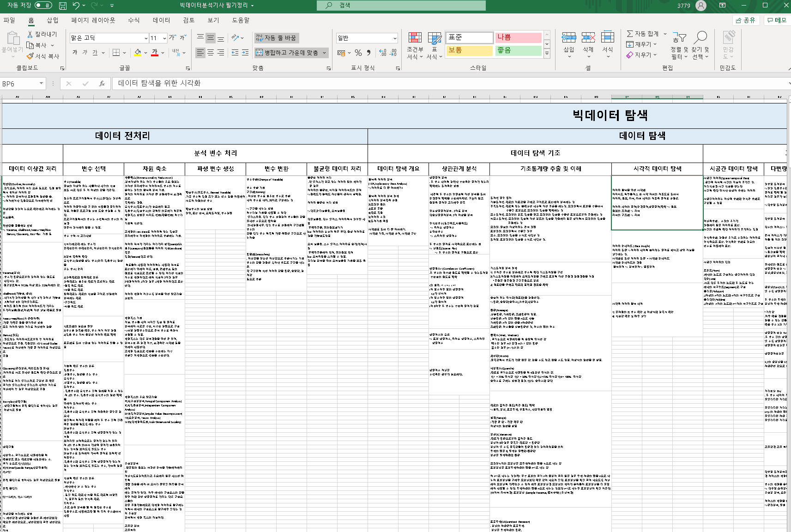Click the decrease decimal icon
The image size is (791, 532).
point(393,53)
